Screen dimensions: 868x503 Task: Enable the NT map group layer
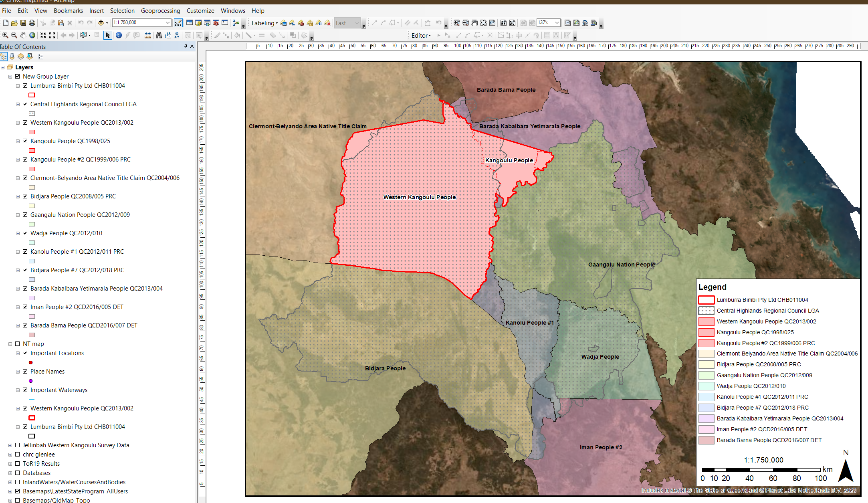[x=17, y=343]
